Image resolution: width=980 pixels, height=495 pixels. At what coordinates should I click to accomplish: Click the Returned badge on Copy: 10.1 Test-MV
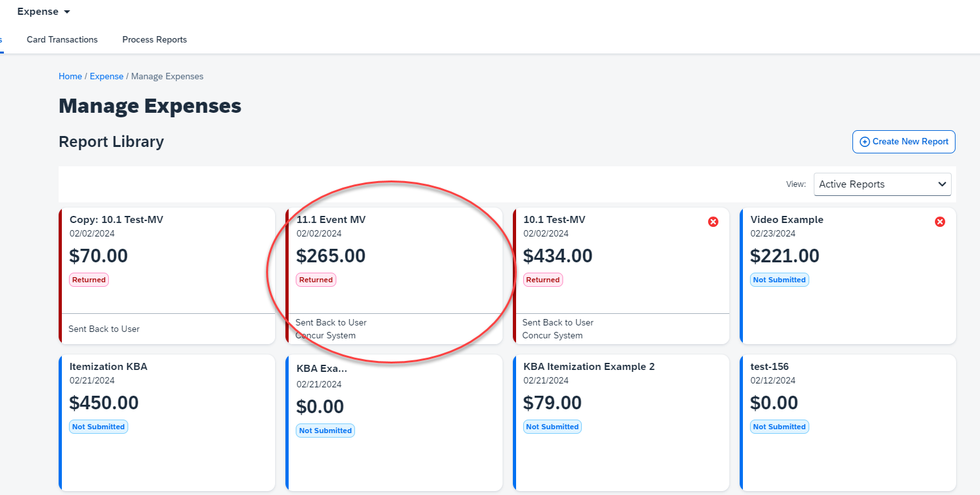(x=88, y=280)
